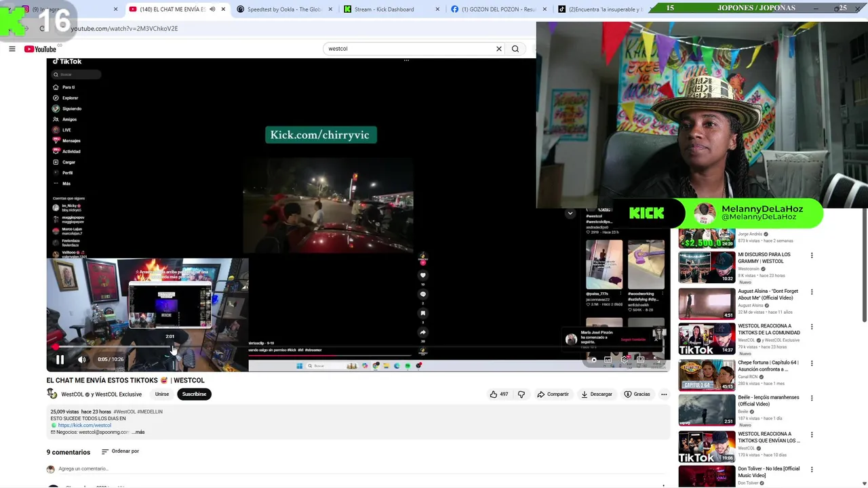Click the browser address bar URL

click(x=124, y=28)
